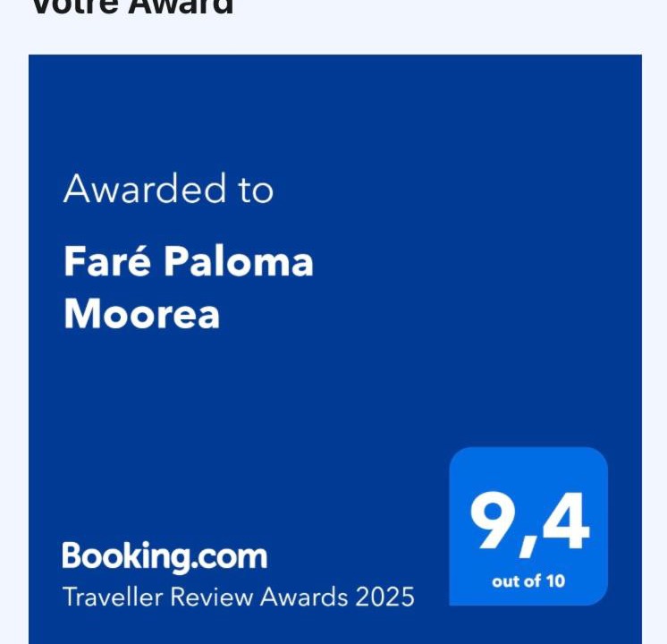Screen dimensions: 667x644
Task: Click the word 'Review' in caption
Action: point(211,597)
